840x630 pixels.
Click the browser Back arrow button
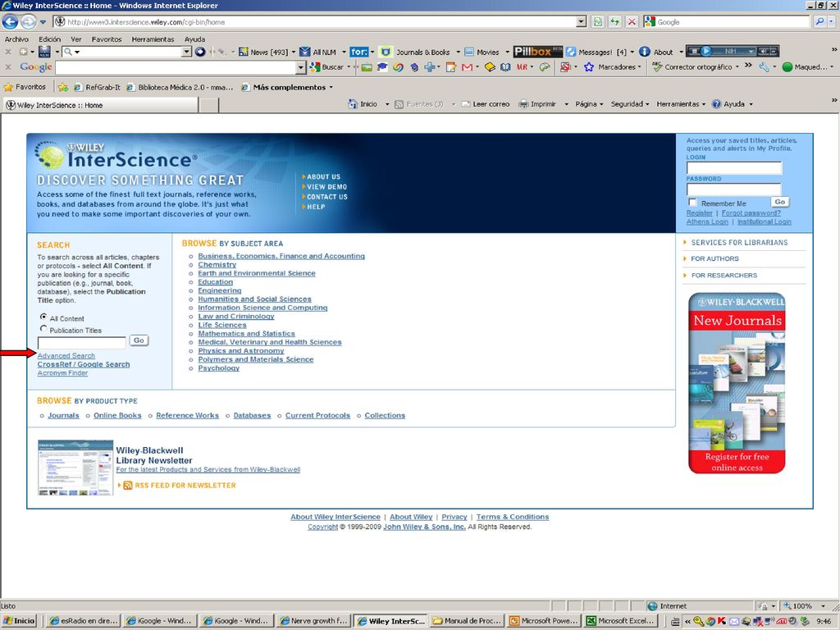tap(10, 22)
